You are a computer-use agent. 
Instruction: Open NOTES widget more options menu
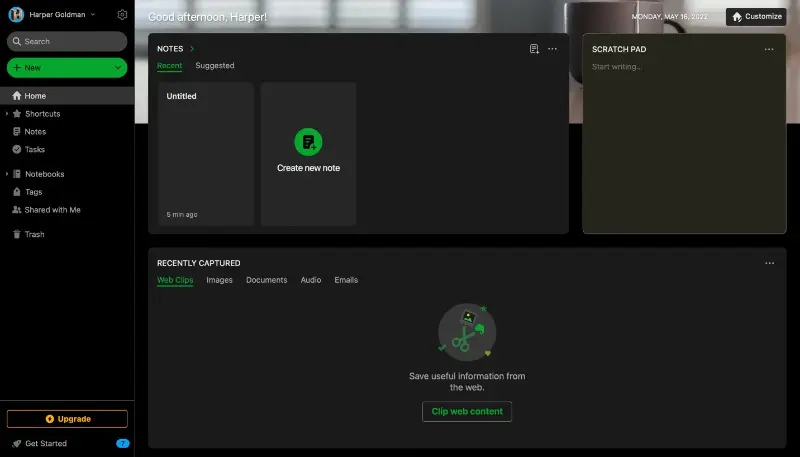tap(553, 49)
